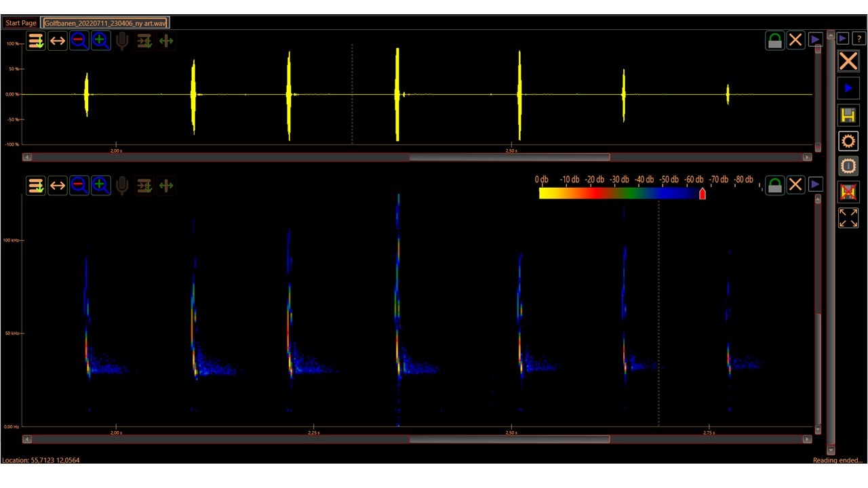Expand the waveform panel's purple arrow button
This screenshot has width=868, height=488.
tap(815, 40)
